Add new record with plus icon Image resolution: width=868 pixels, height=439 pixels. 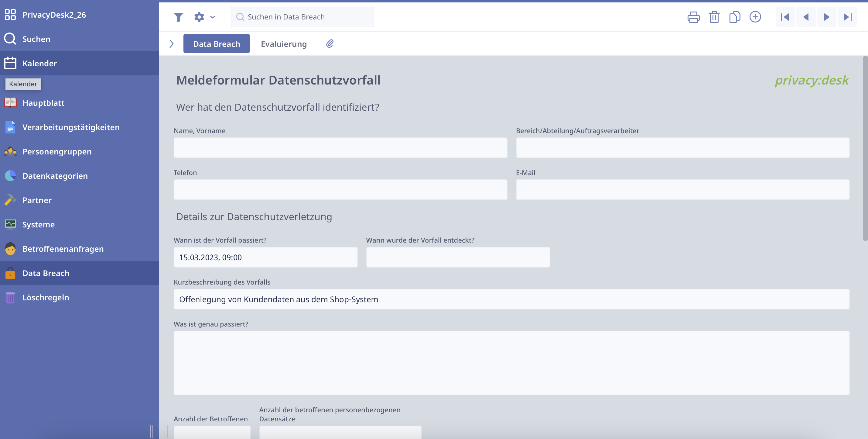coord(755,17)
